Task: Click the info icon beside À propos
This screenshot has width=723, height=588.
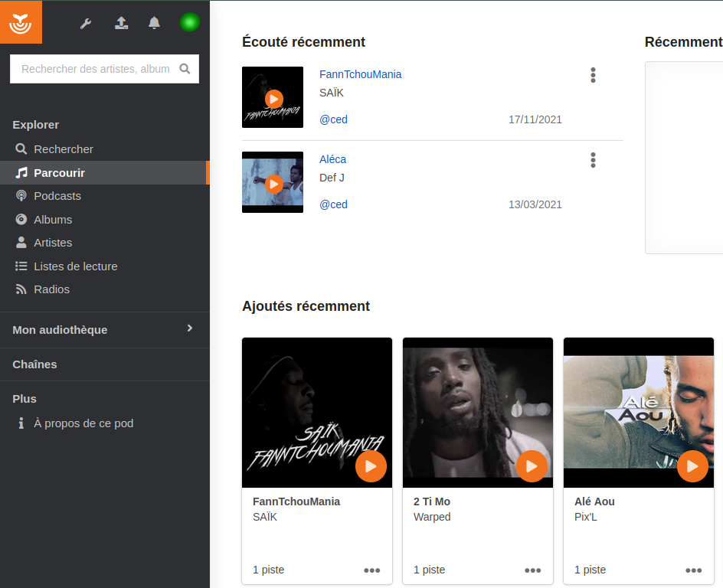Action: pyautogui.click(x=21, y=423)
